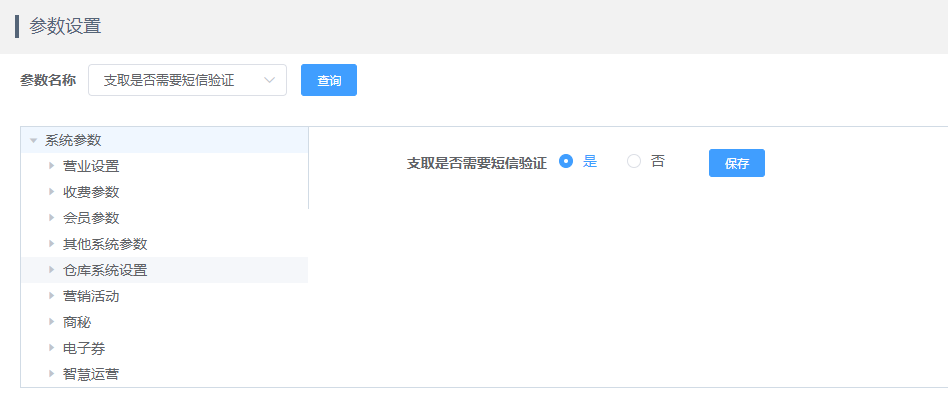
Task: Select 会员参数 in the tree
Action: 91,218
